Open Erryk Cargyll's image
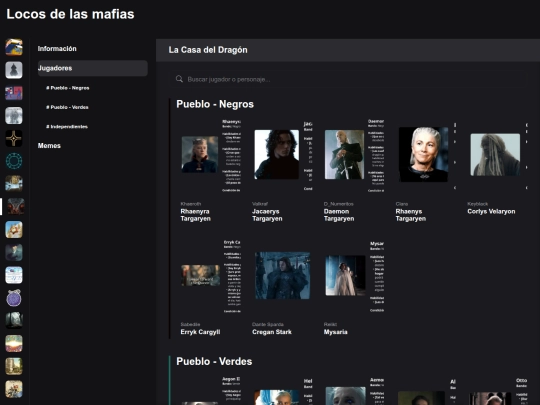540x405 pixels. [x=200, y=275]
